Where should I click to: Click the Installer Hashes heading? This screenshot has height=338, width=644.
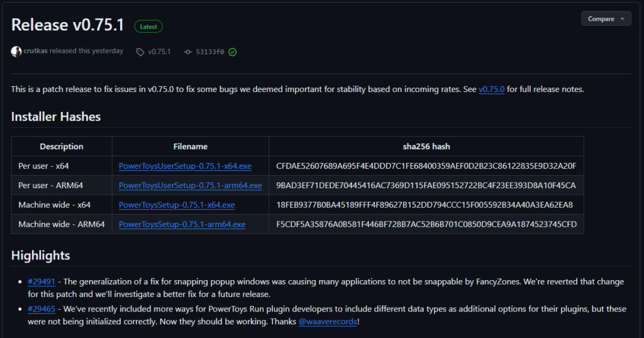(x=56, y=117)
